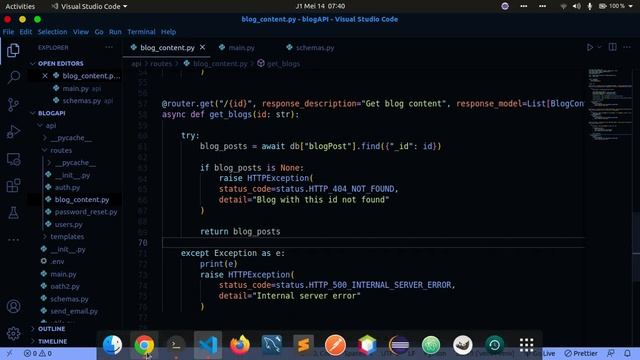The height and width of the screenshot is (360, 640).
Task: Open the Run menu
Action: coord(115,32)
